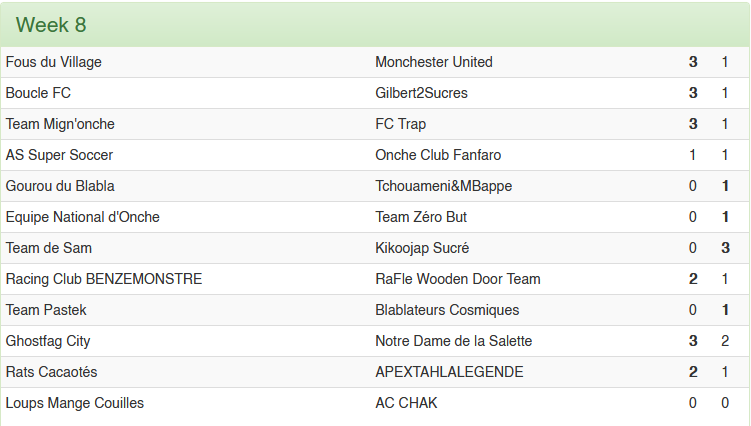Click the Week 8 header
This screenshot has height=426, width=751.
coord(51,25)
